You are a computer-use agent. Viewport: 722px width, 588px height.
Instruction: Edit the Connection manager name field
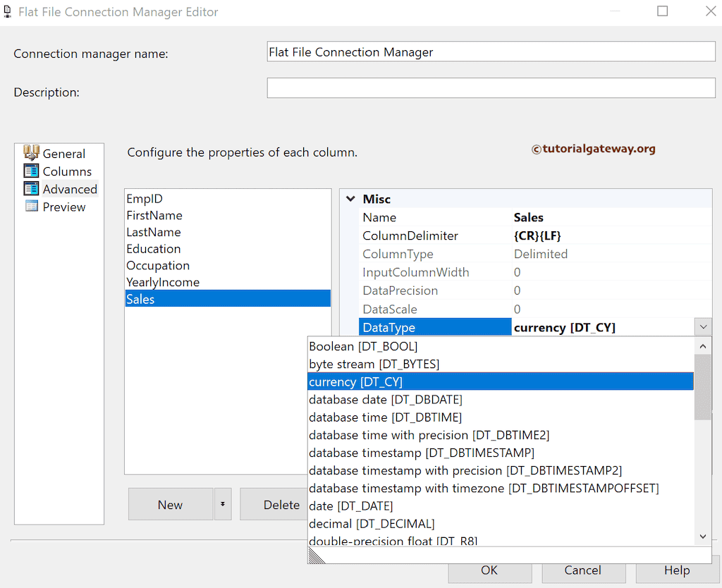click(490, 51)
